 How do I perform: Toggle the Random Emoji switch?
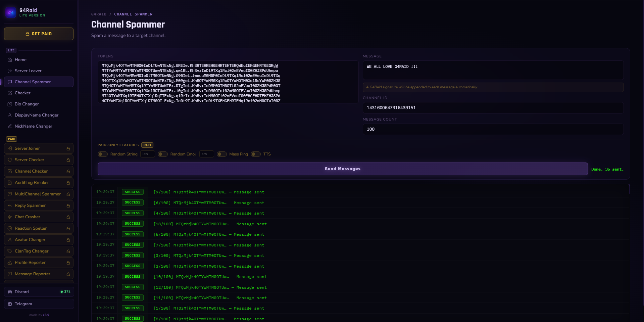click(x=162, y=154)
